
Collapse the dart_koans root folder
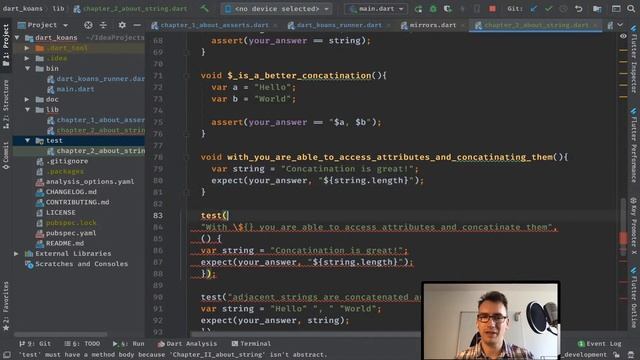(x=17, y=38)
